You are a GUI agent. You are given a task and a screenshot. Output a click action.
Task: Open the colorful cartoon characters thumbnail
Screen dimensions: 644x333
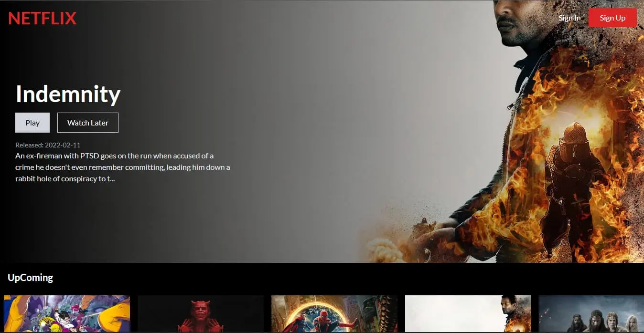coord(67,314)
